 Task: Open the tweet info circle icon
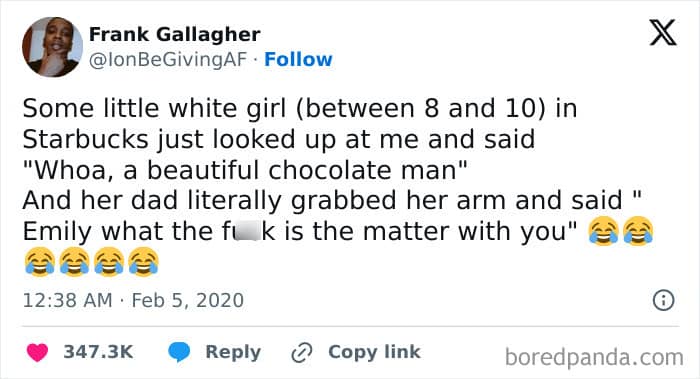pyautogui.click(x=663, y=300)
